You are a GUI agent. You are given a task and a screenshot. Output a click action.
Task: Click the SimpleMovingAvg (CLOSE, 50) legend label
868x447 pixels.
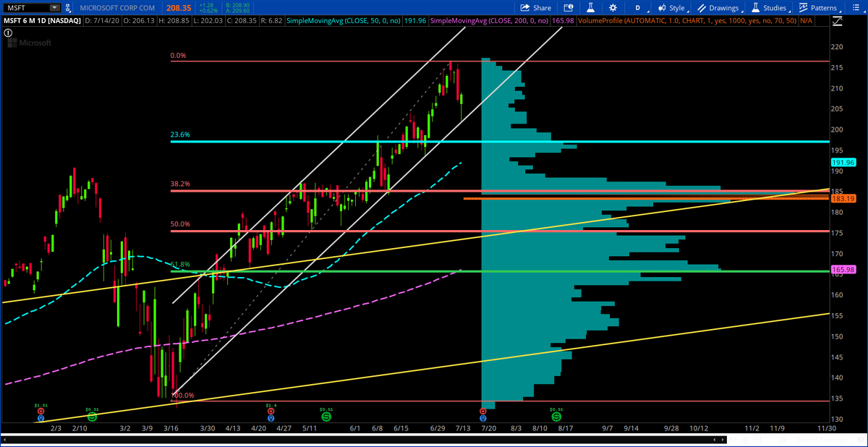point(344,22)
